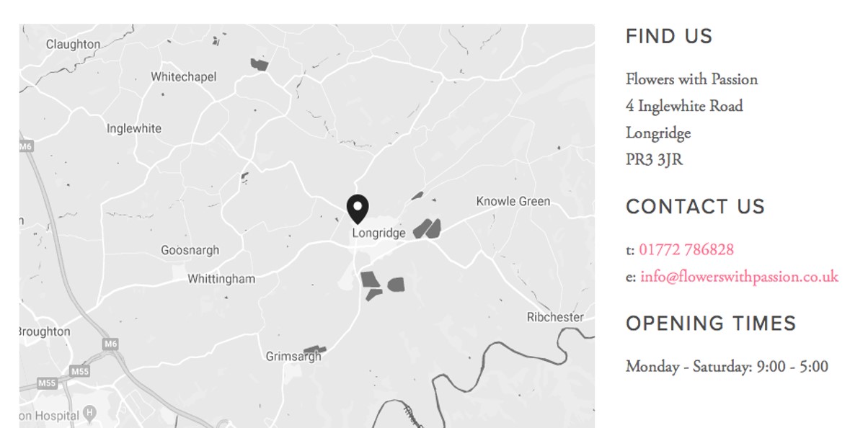Click the Claughton label on the map
868x428 pixels.
[74, 45]
